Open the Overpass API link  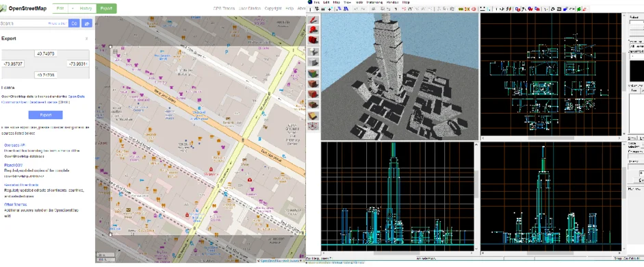click(15, 145)
